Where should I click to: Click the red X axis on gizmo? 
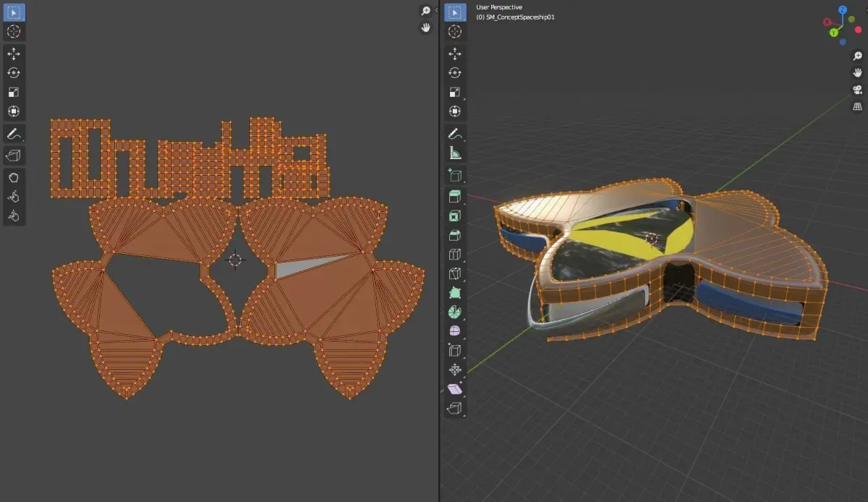[x=827, y=22]
